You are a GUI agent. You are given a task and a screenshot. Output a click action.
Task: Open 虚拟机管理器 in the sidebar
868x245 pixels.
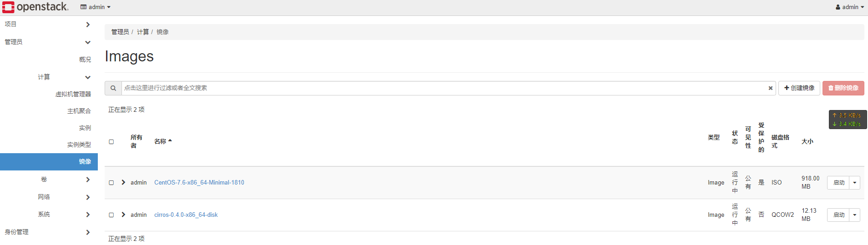pyautogui.click(x=73, y=94)
